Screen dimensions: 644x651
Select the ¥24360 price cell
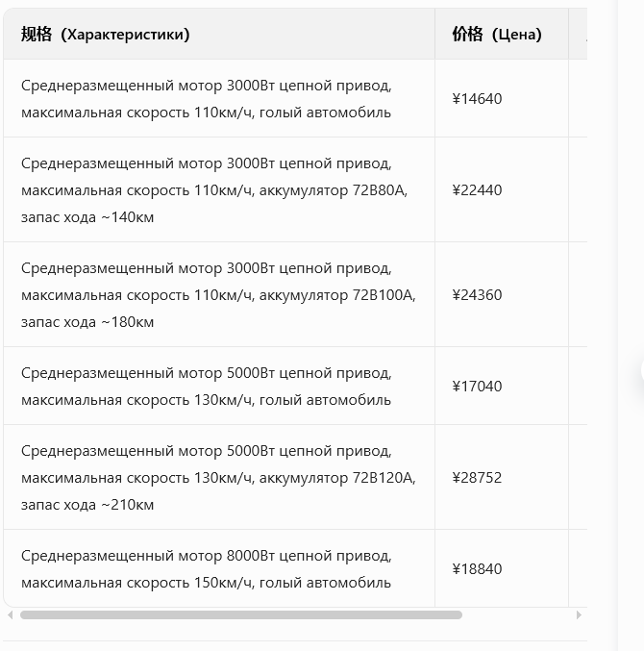click(x=477, y=295)
